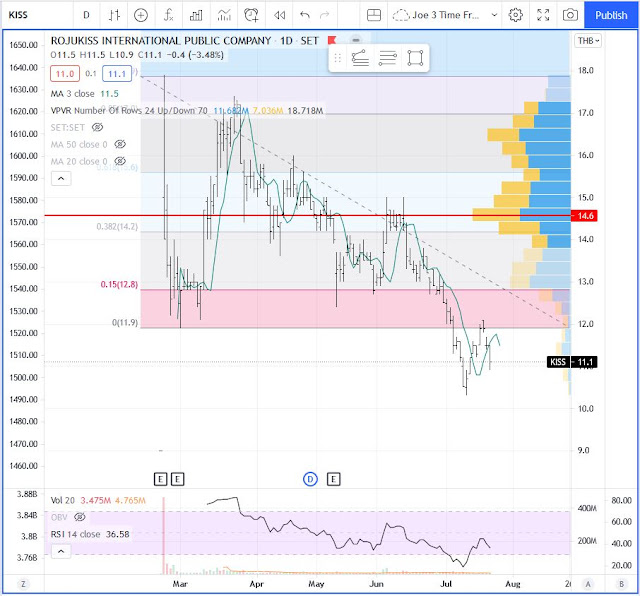The width and height of the screenshot is (640, 596).
Task: Change the D interval selector
Action: (x=86, y=15)
